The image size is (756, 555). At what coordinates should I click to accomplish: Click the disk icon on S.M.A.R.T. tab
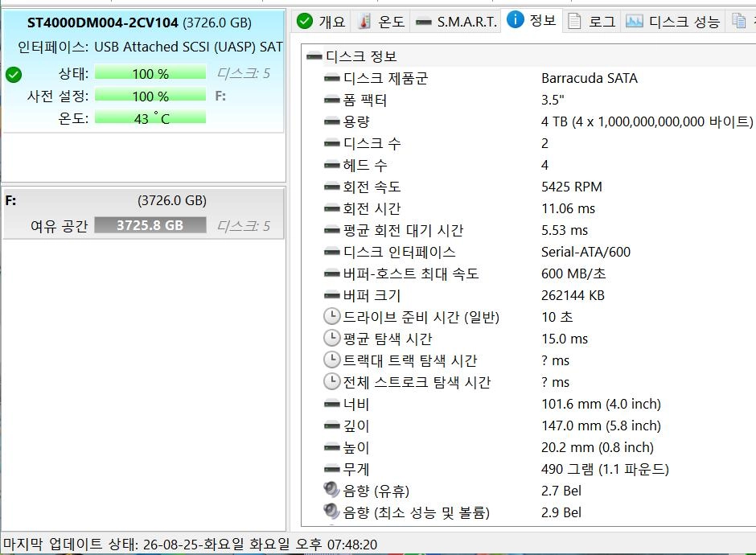click(423, 22)
